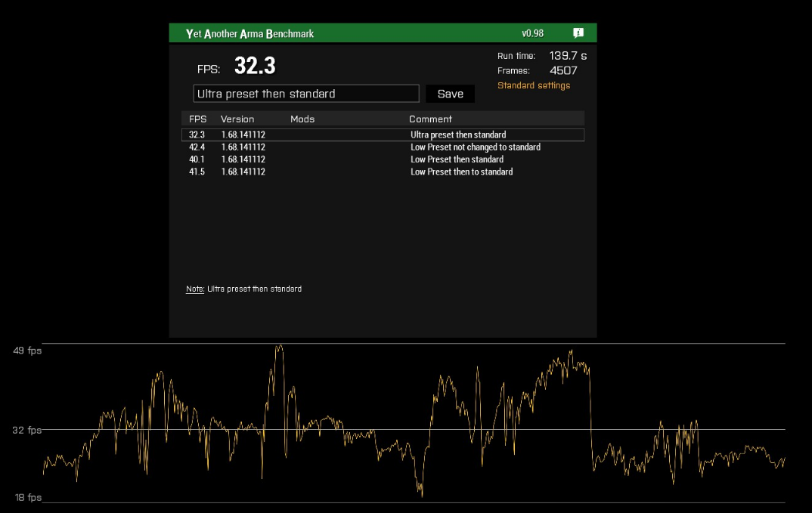
Task: Click the '18 fps' graph axis label
Action: (x=28, y=497)
